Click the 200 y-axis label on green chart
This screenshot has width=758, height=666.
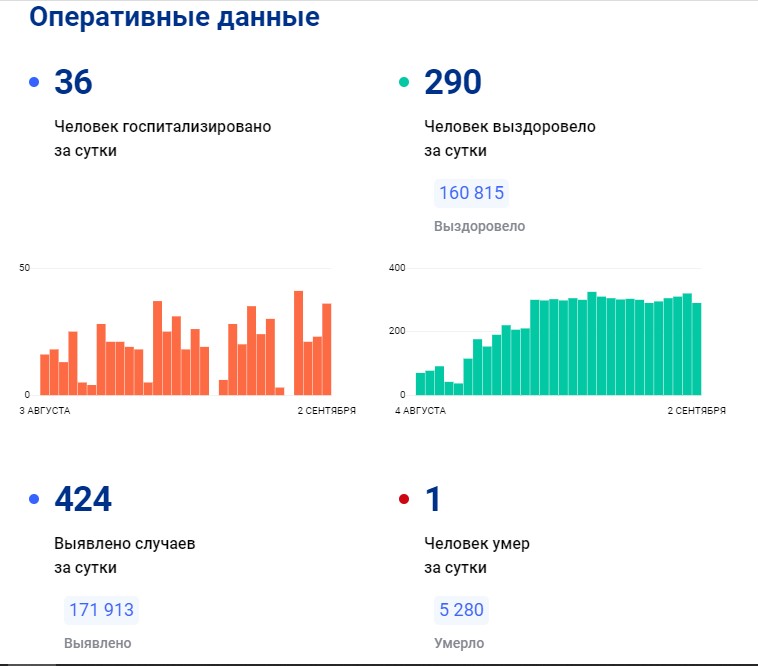click(397, 331)
